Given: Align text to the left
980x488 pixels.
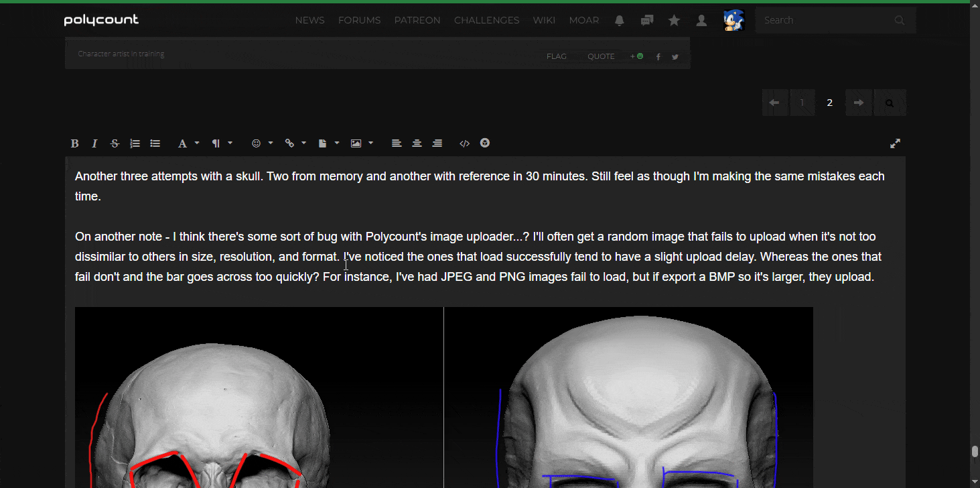Looking at the screenshot, I should (397, 143).
